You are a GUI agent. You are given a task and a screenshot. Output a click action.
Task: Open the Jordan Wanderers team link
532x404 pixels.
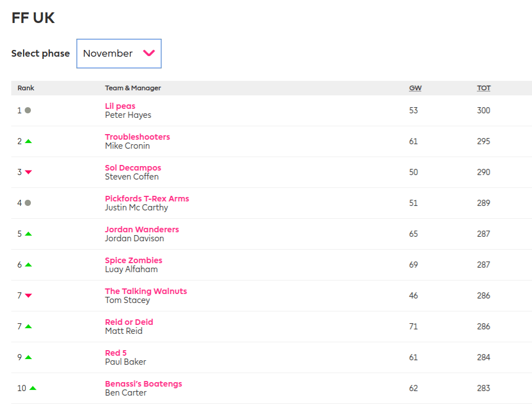(142, 229)
